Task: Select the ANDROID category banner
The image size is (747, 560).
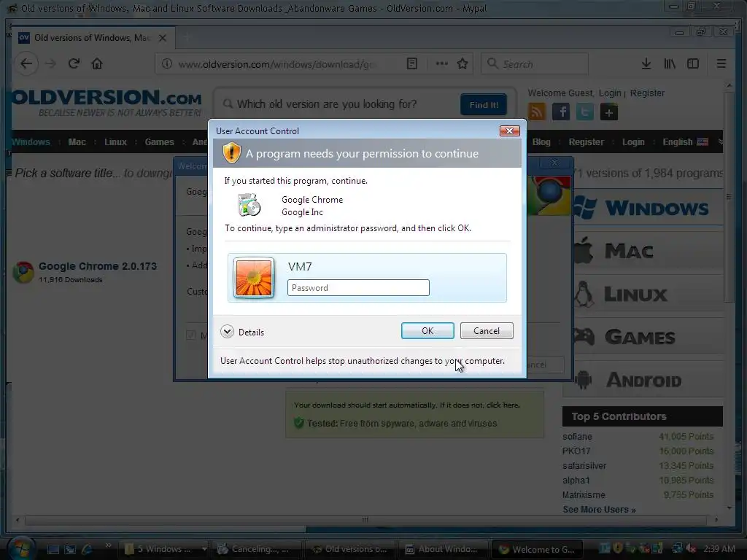Action: coord(643,379)
